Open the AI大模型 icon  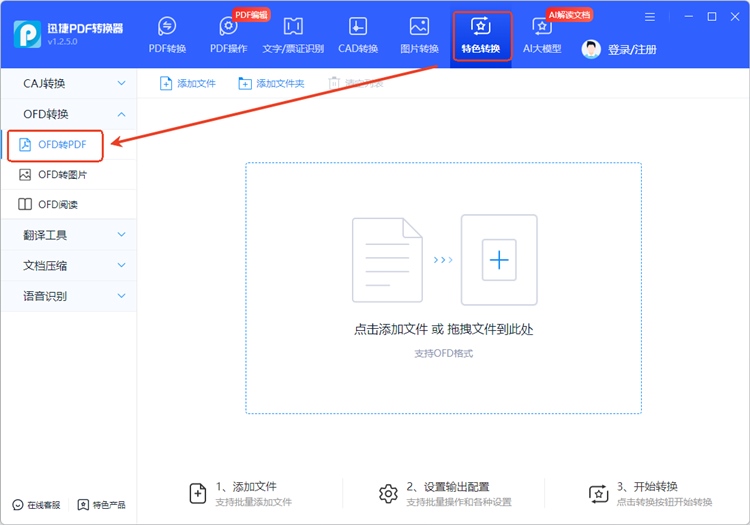(x=542, y=26)
